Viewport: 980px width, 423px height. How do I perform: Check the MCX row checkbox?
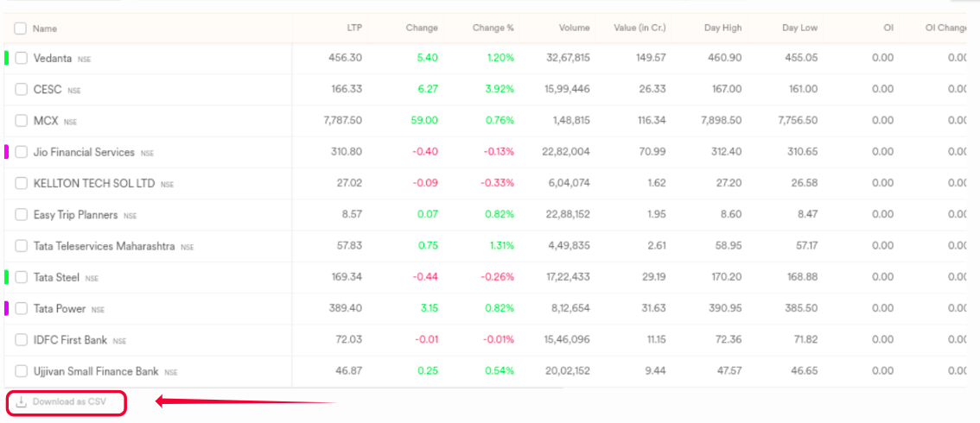tap(22, 121)
